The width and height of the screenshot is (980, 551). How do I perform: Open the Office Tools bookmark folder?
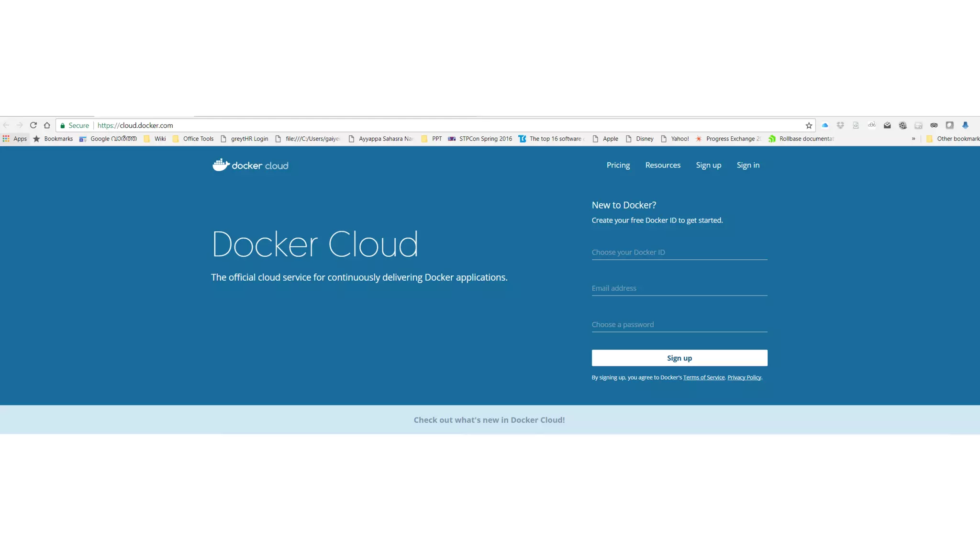pyautogui.click(x=193, y=139)
